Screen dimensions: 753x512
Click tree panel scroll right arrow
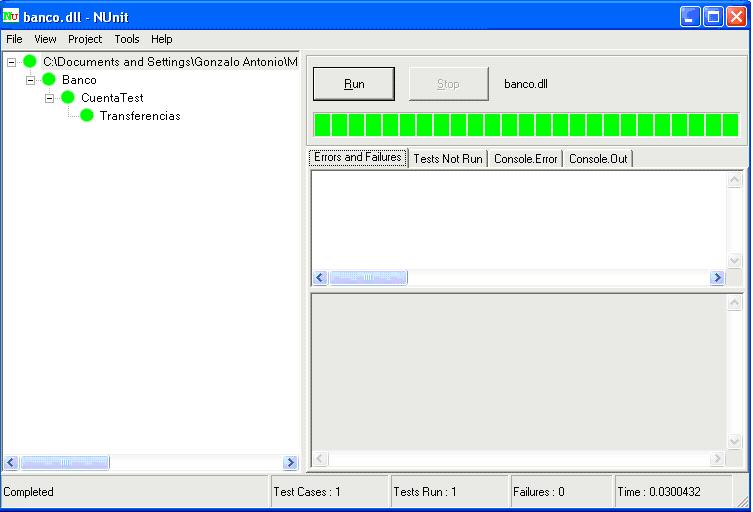coord(290,463)
